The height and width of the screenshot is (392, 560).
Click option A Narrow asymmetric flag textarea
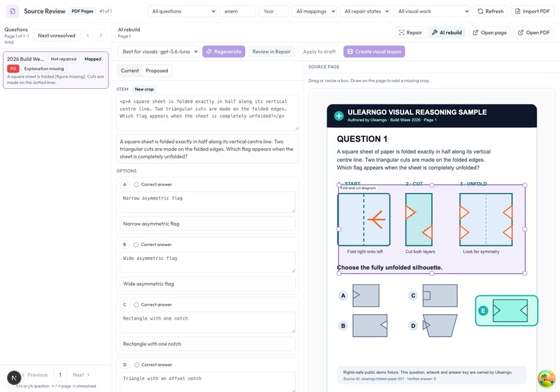point(208,202)
